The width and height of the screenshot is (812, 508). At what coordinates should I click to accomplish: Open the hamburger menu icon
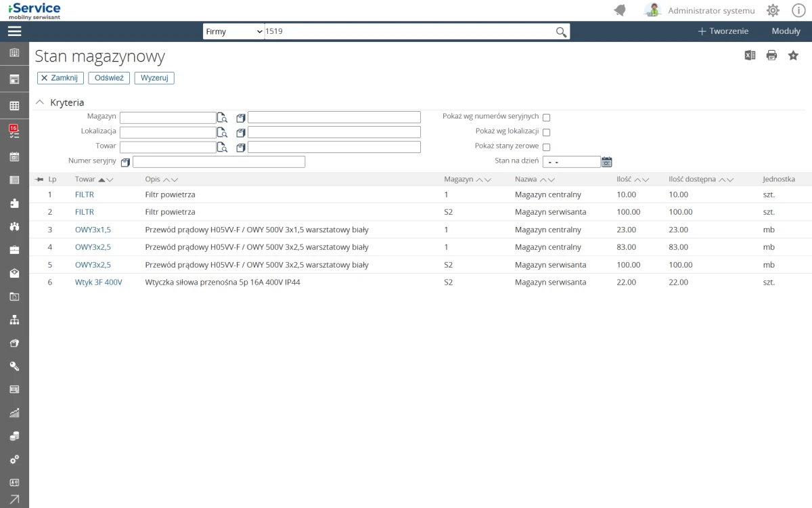(x=14, y=31)
